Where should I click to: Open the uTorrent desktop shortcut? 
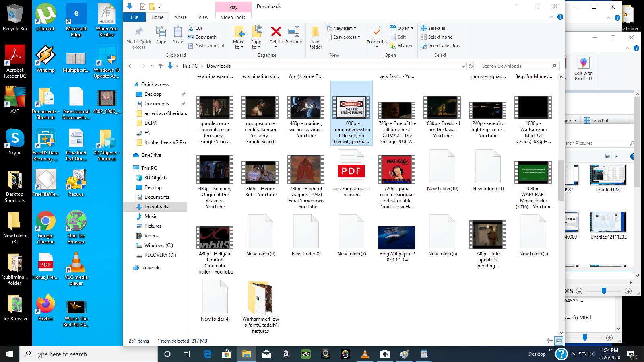[x=45, y=18]
